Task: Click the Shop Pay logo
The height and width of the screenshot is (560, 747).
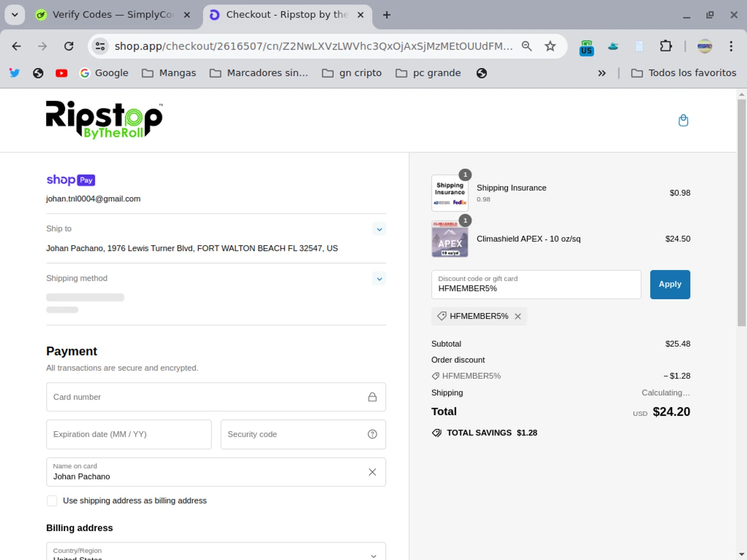Action: 71,180
